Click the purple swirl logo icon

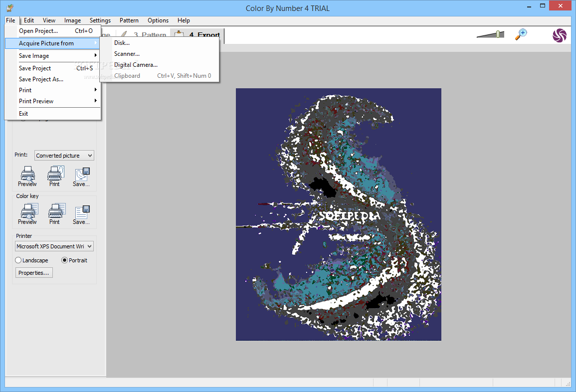tap(560, 35)
